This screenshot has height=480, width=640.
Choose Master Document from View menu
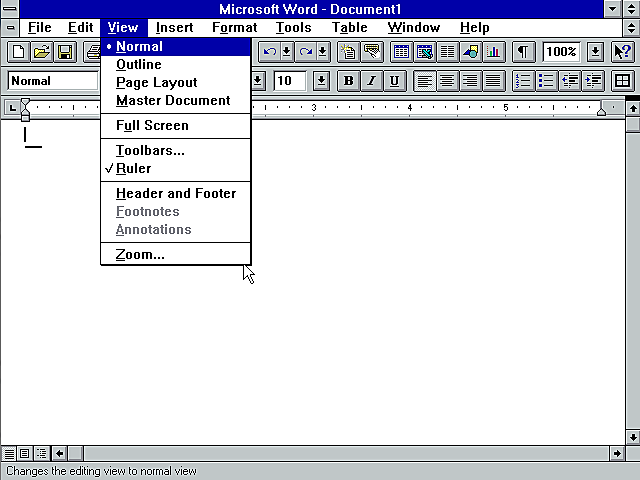click(176, 100)
